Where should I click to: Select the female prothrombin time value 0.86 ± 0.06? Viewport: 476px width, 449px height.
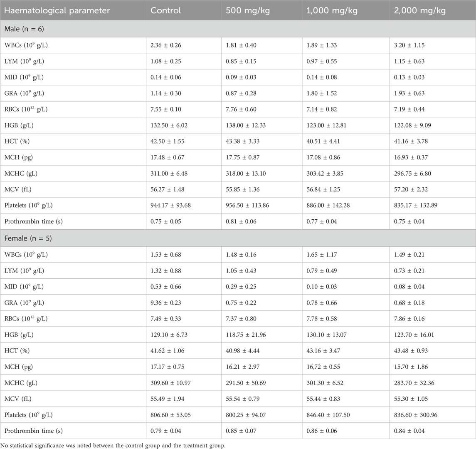pos(327,431)
